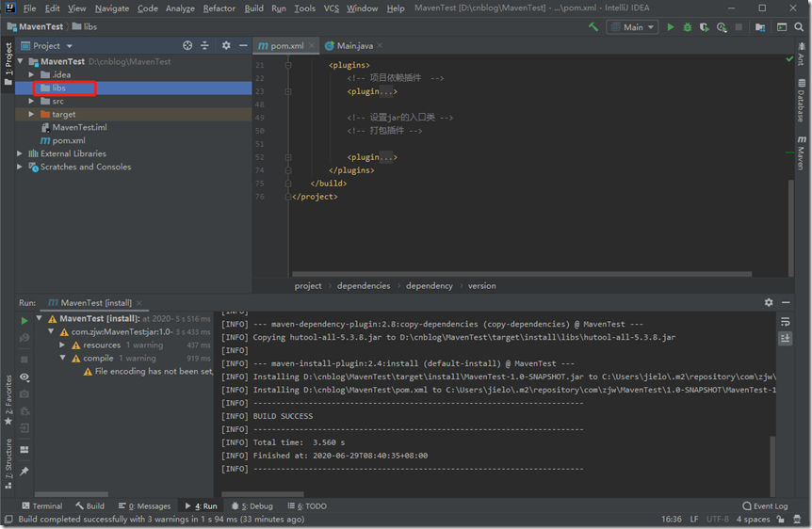Image resolution: width=812 pixels, height=529 pixels.
Task: Click the Stop process toolbar icon
Action: pos(739,27)
